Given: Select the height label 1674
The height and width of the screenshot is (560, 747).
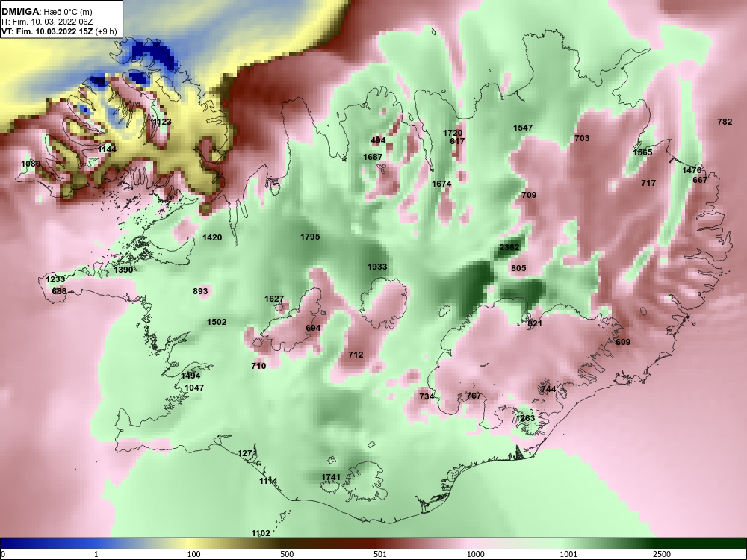Looking at the screenshot, I should coord(441,184).
